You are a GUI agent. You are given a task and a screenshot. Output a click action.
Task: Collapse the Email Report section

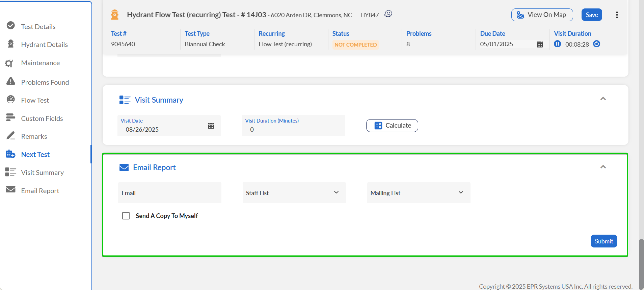603,167
